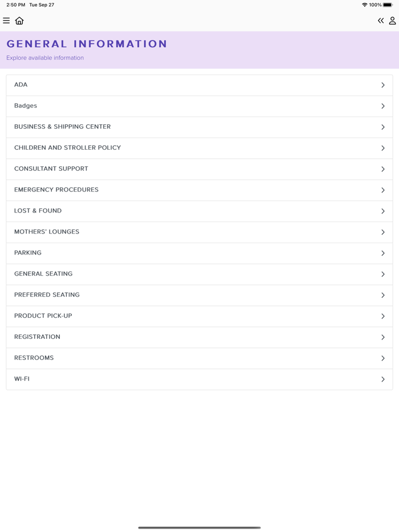Tap chevron next to PARKING
This screenshot has height=532, width=399.
pos(383,253)
